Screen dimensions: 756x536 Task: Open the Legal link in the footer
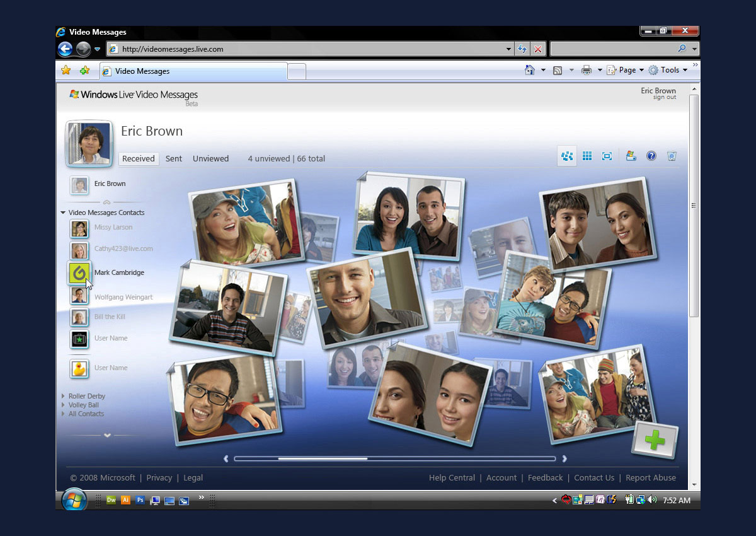[x=193, y=478]
